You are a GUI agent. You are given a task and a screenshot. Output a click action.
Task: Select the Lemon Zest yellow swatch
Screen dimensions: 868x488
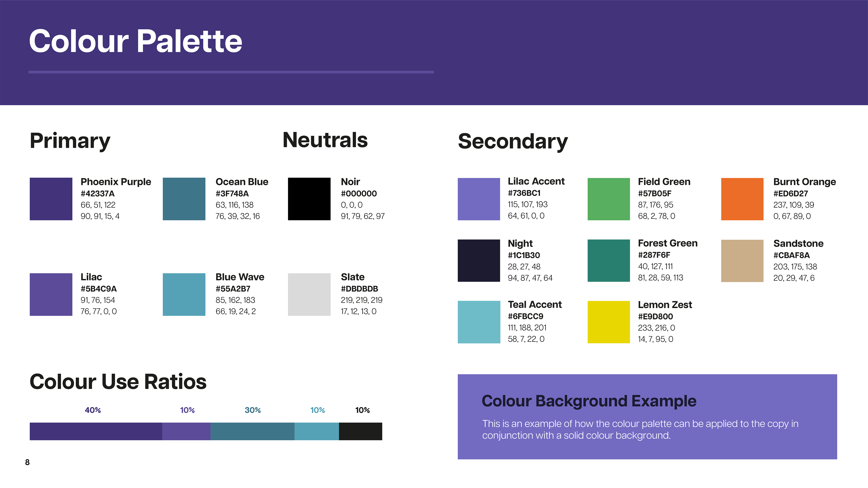(609, 322)
